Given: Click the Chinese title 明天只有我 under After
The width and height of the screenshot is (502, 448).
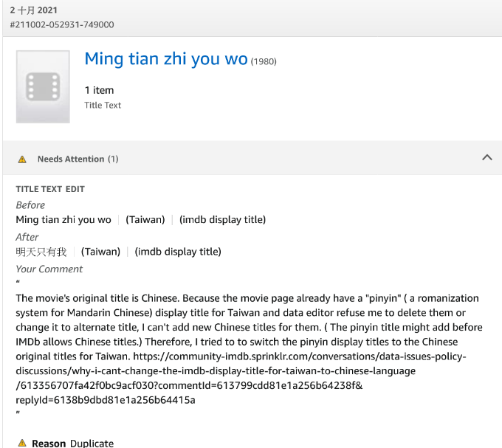Looking at the screenshot, I should (41, 252).
